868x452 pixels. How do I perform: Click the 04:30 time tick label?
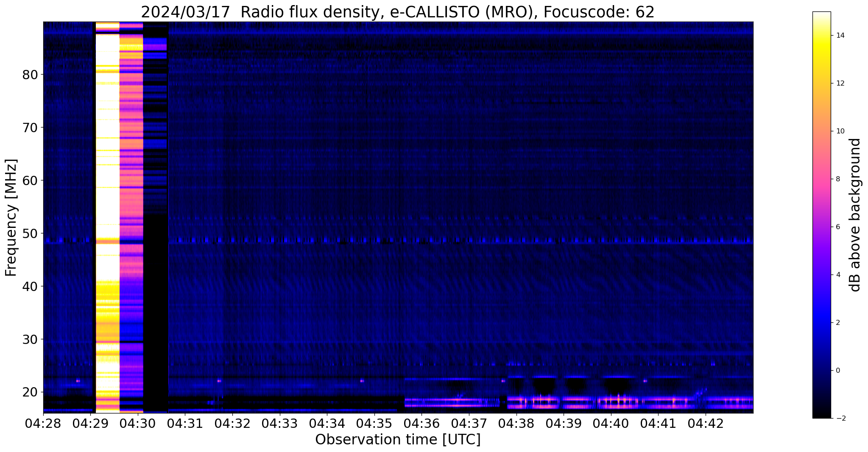click(138, 423)
